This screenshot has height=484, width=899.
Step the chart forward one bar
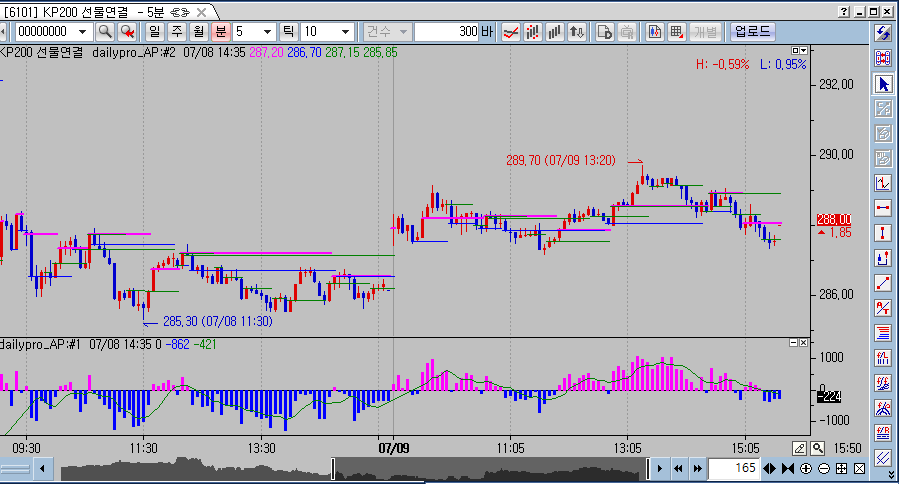tap(659, 469)
